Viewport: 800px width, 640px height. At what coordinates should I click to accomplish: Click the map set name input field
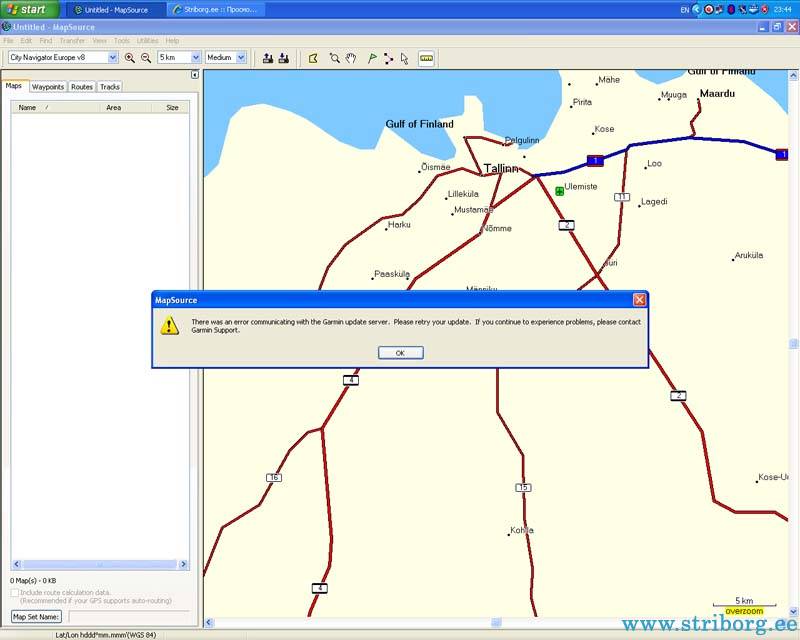129,617
